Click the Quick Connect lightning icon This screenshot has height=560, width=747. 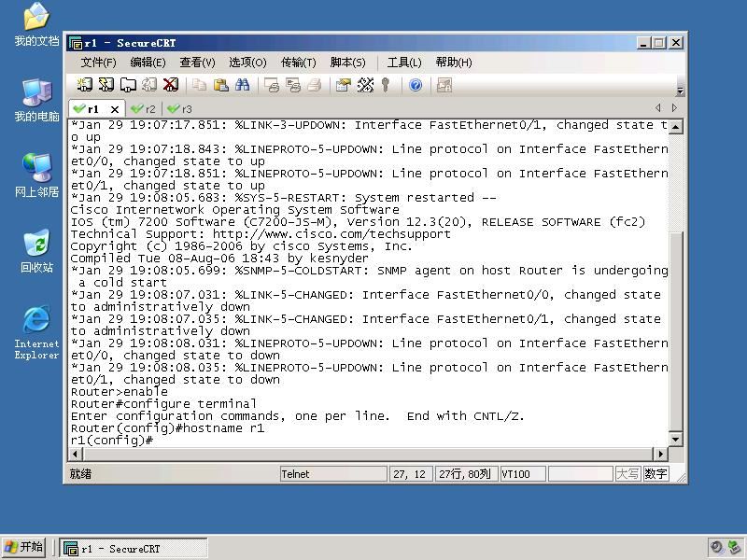click(106, 85)
